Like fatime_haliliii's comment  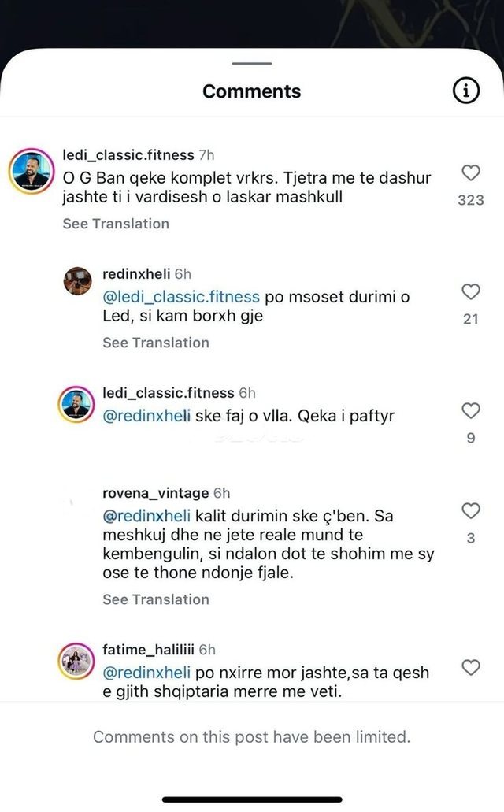pos(470,669)
